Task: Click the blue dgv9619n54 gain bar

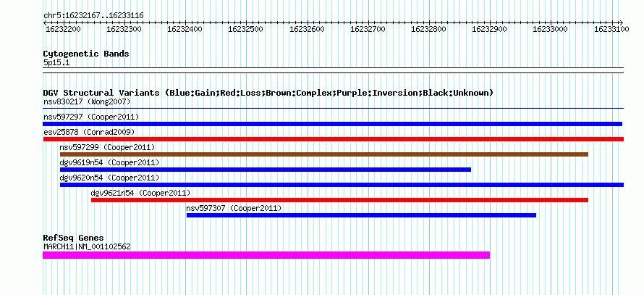Action: click(x=266, y=170)
